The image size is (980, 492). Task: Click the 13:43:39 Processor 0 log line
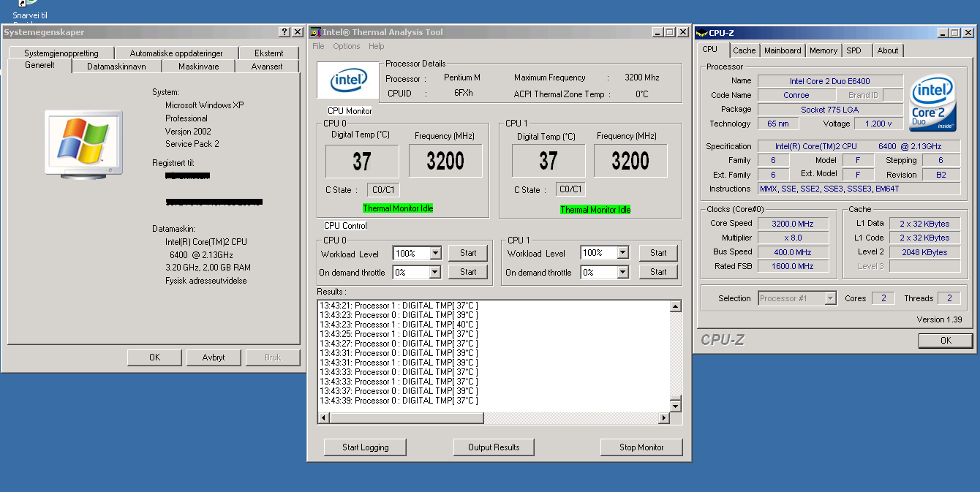pos(399,401)
